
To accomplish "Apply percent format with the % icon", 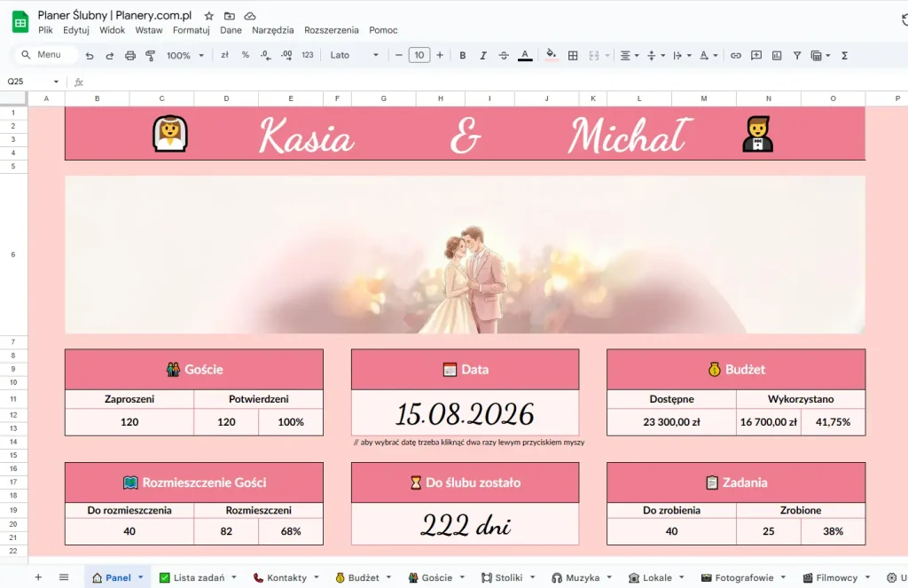I will click(x=246, y=55).
